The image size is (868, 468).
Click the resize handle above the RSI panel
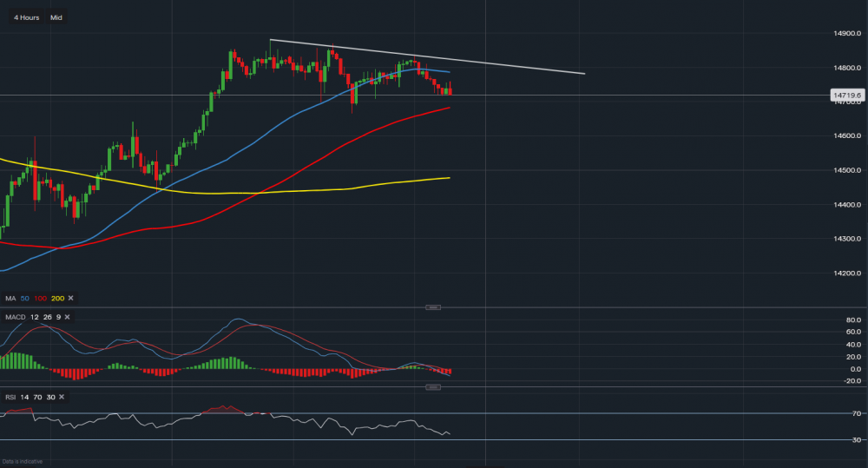coord(433,389)
